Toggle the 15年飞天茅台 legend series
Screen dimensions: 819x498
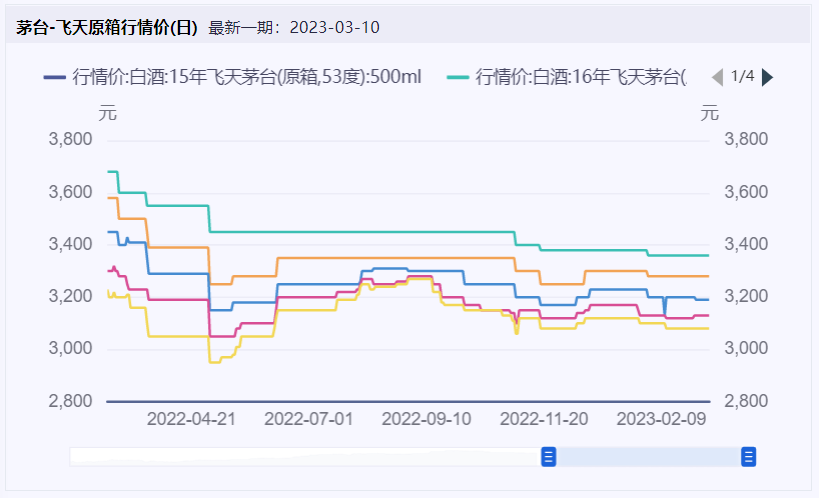[232, 77]
